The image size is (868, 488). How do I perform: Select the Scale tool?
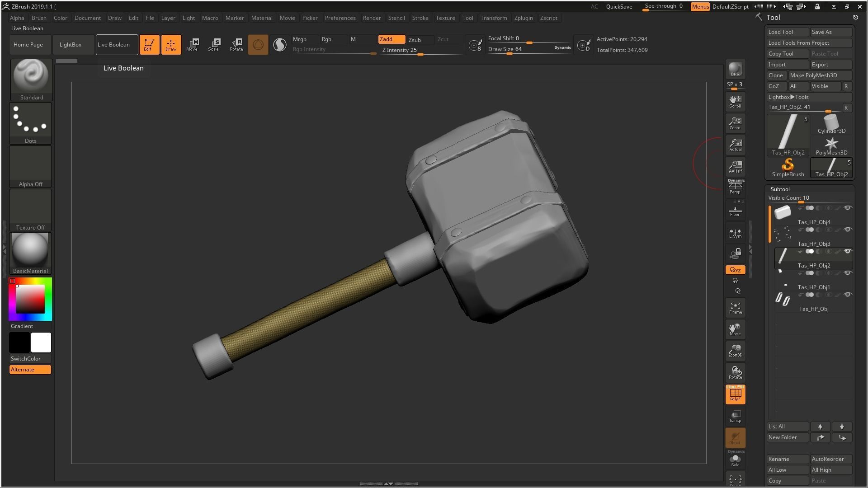click(x=214, y=44)
